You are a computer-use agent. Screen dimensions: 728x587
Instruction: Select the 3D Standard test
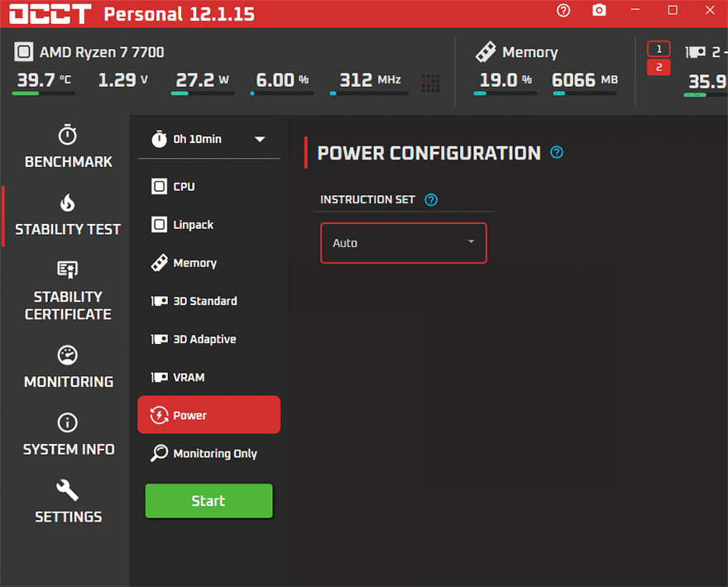209,301
